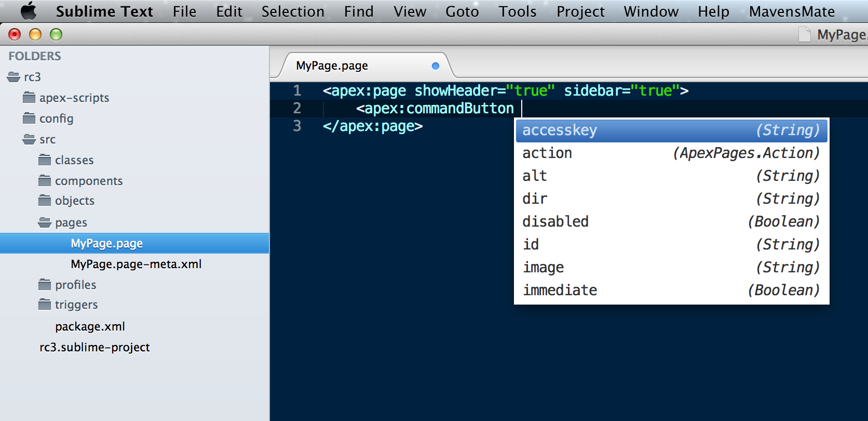Click the closing </apex:page> tag
868x421 pixels.
(373, 126)
